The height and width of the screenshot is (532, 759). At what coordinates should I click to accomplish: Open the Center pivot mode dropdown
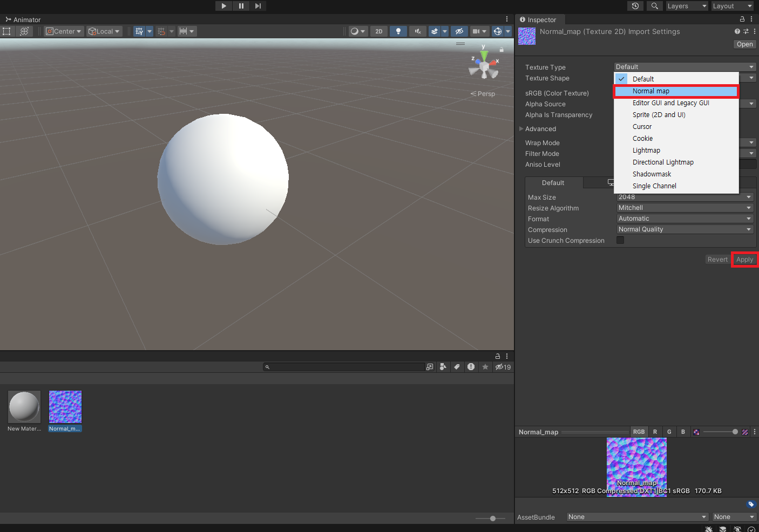64,31
